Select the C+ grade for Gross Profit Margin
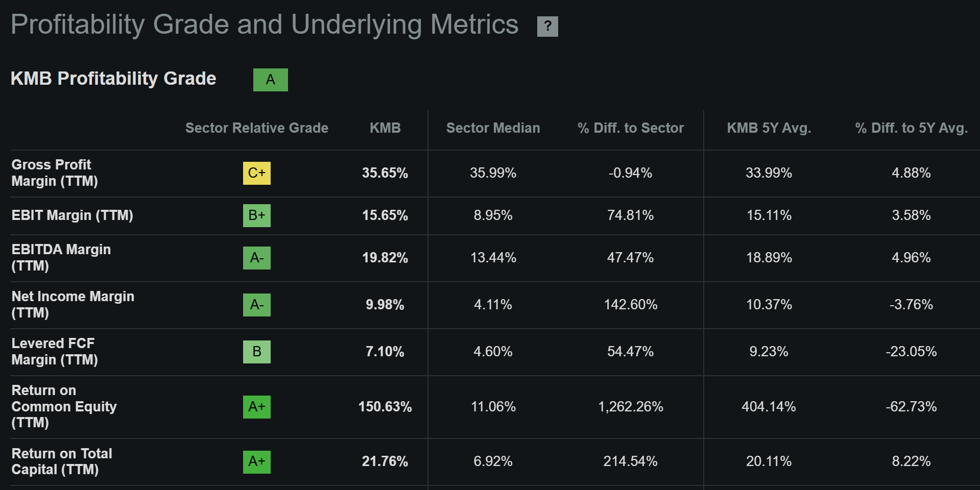The width and height of the screenshot is (980, 490). (257, 173)
